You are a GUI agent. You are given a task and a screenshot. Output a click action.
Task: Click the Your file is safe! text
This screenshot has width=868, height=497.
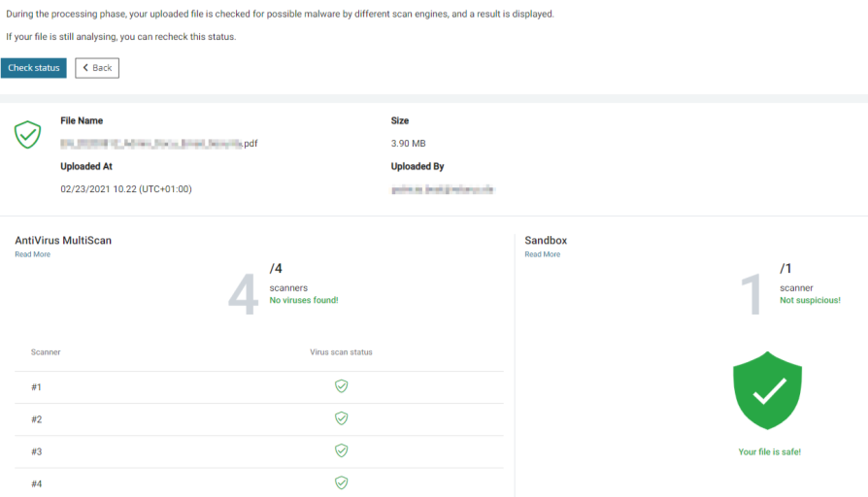(x=770, y=452)
